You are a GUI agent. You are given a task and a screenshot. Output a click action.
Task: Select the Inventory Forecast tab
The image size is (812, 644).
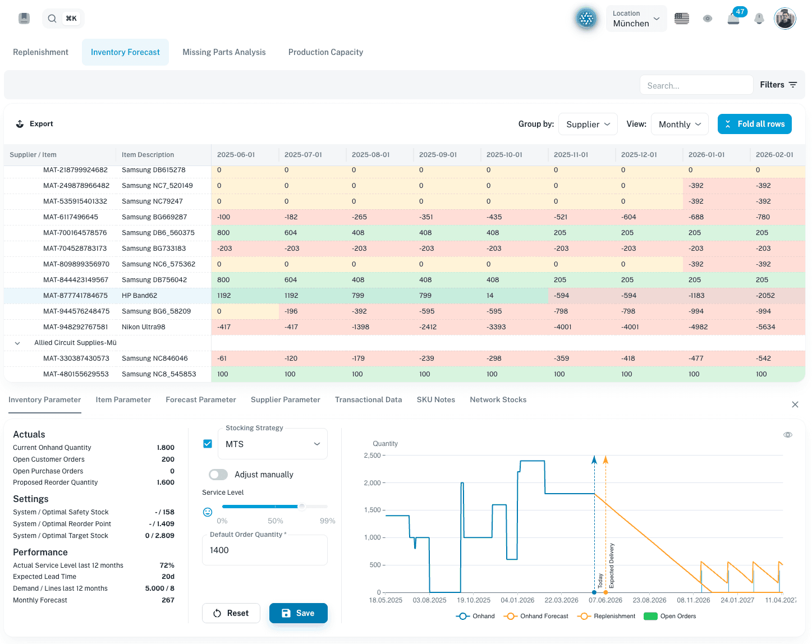pyautogui.click(x=125, y=52)
